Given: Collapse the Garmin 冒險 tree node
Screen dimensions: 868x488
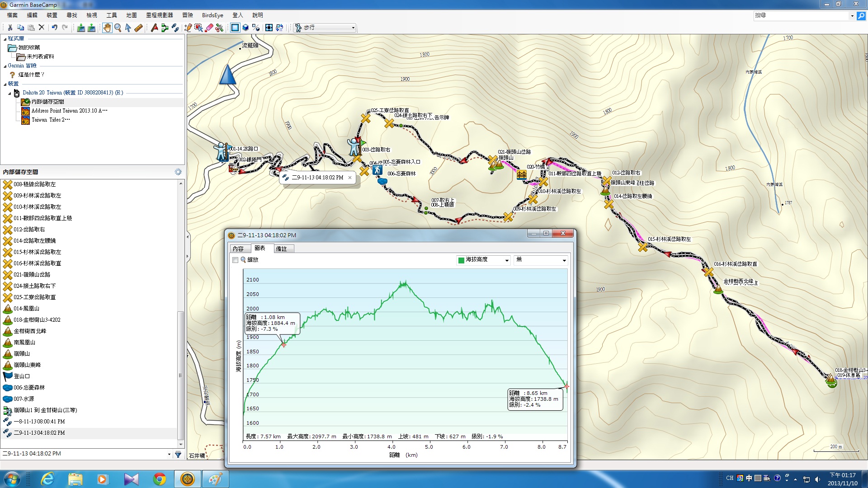Looking at the screenshot, I should 5,66.
